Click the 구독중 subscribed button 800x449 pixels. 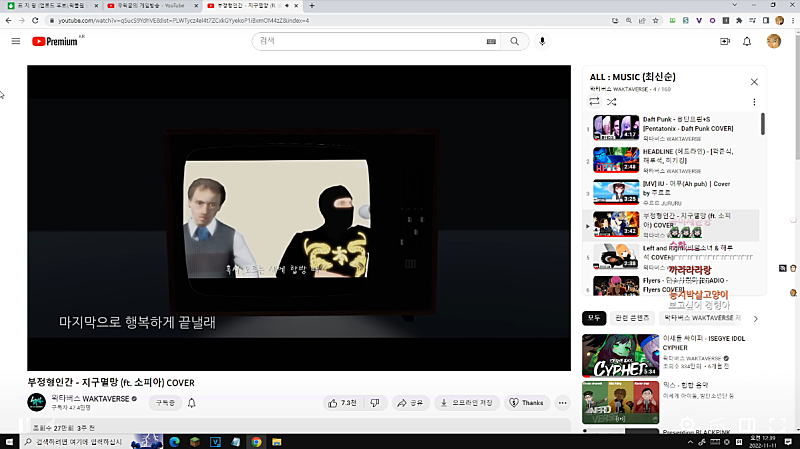pos(165,403)
